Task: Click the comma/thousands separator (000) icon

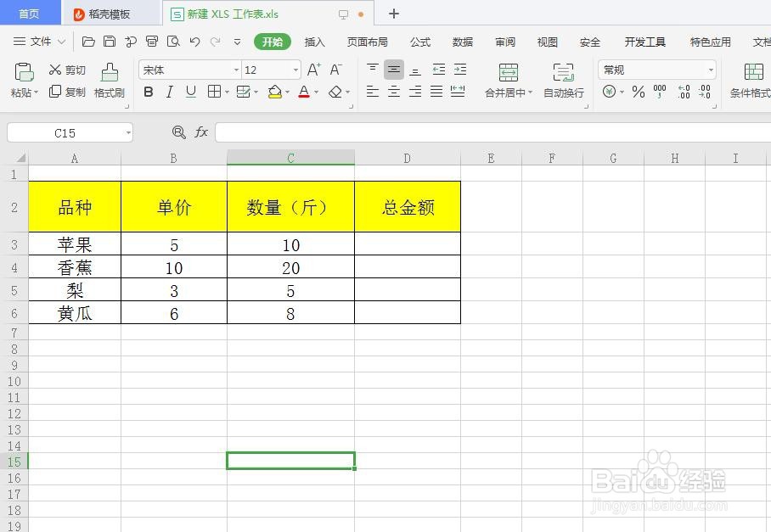Action: pyautogui.click(x=661, y=92)
